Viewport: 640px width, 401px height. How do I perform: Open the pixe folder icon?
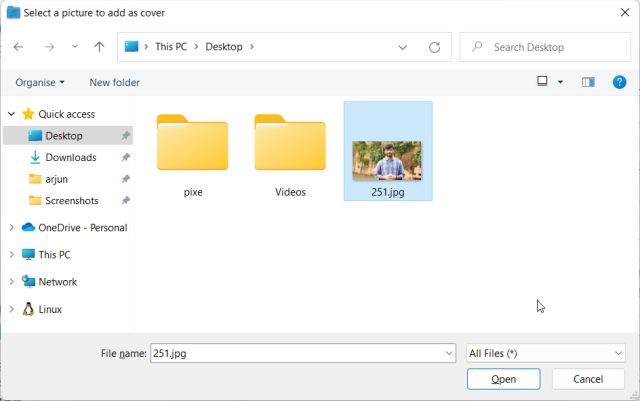coord(193,144)
